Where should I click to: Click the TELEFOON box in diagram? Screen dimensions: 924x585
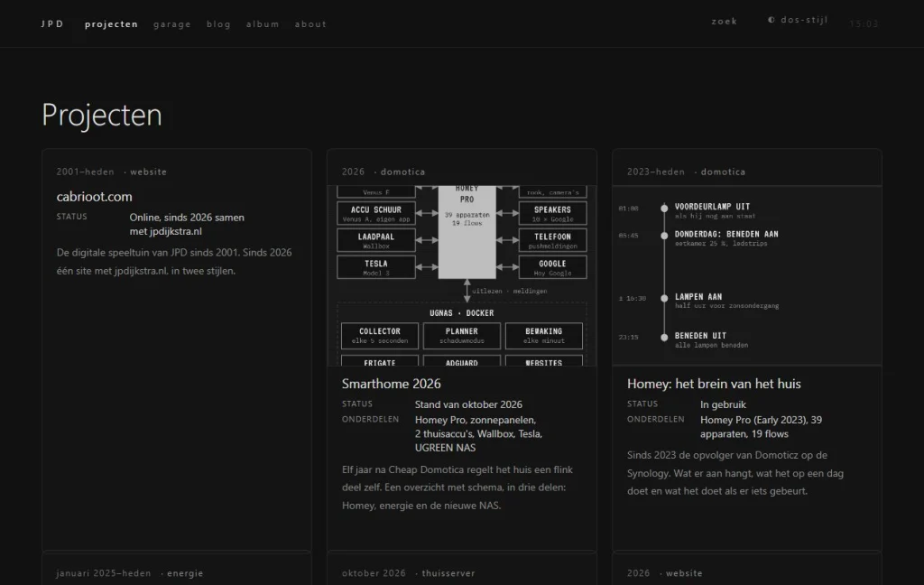coord(553,240)
